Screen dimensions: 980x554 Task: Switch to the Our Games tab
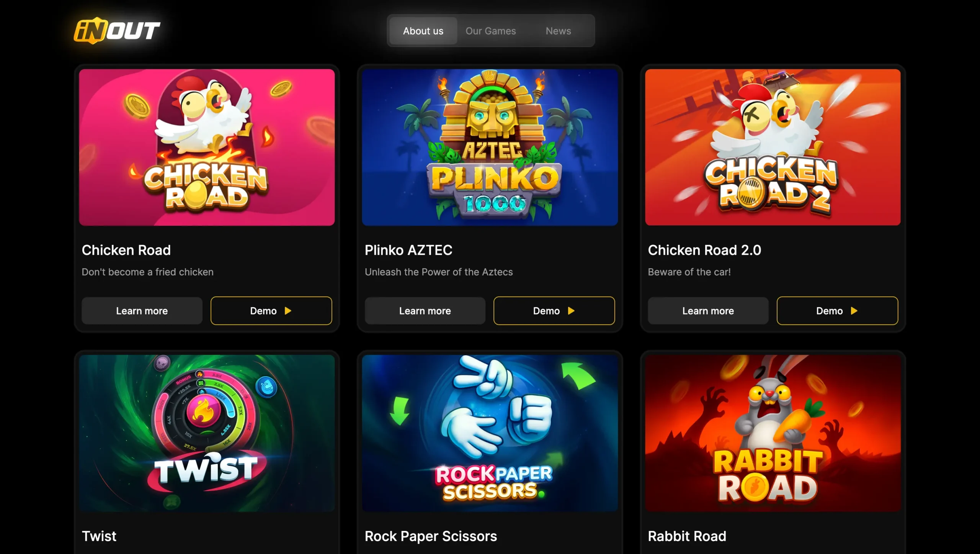[x=490, y=31]
